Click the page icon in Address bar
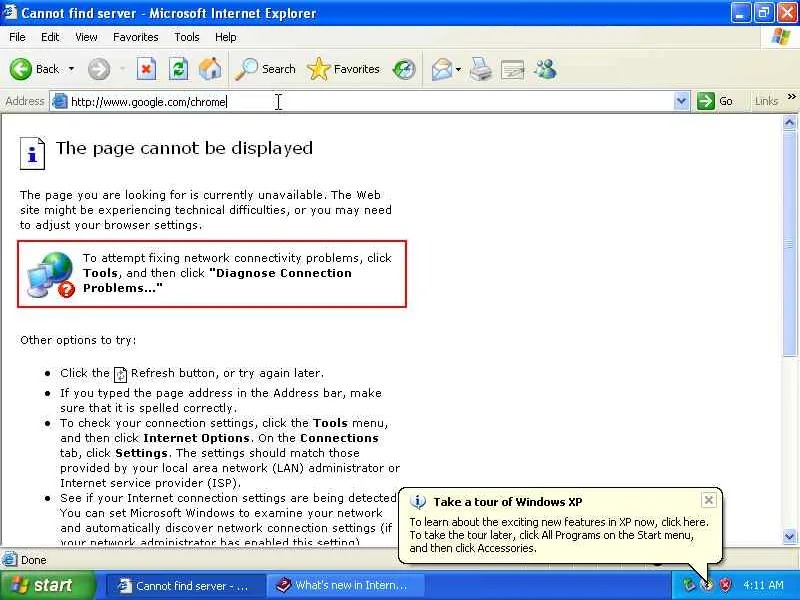The width and height of the screenshot is (800, 600). 60,101
